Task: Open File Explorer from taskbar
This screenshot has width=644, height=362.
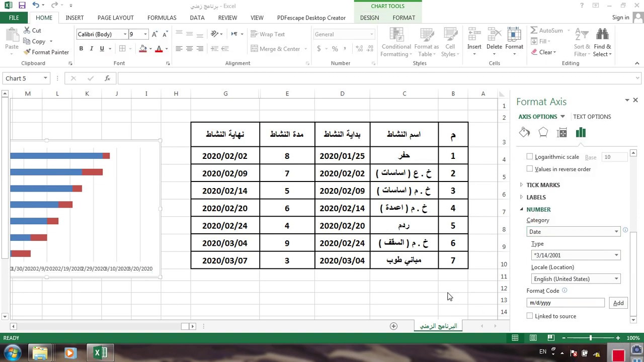Action: [40, 353]
